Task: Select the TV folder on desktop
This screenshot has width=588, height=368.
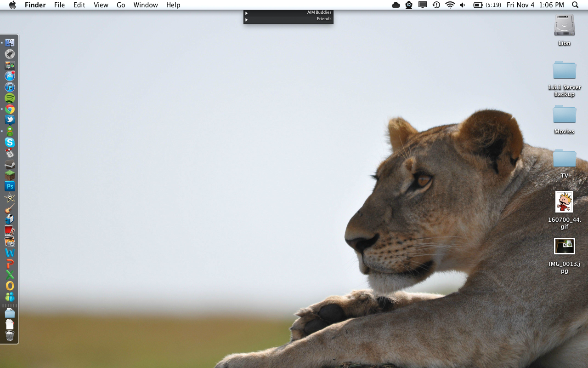Action: pos(564,159)
